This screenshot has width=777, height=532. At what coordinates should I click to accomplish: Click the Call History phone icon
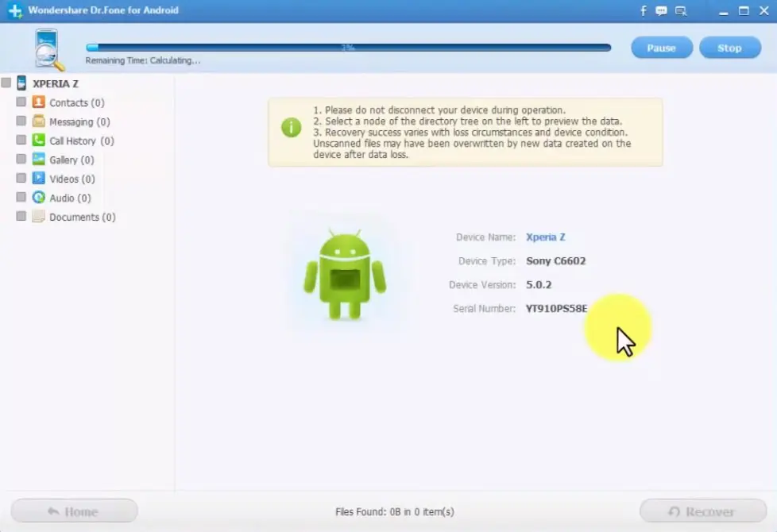coord(39,141)
